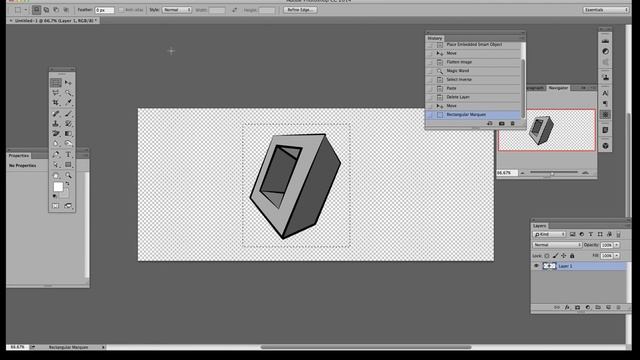The height and width of the screenshot is (360, 640).
Task: Select the Zoom tool in the toolbox
Action: click(68, 176)
